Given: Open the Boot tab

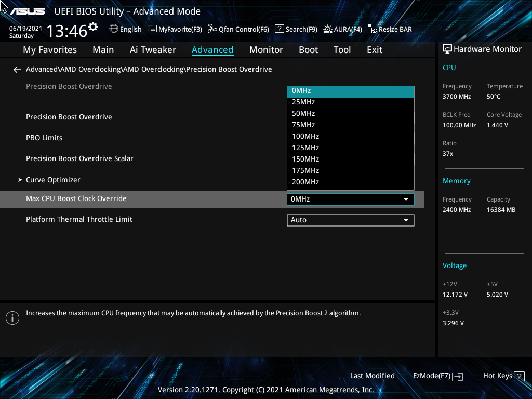Looking at the screenshot, I should click(x=308, y=50).
